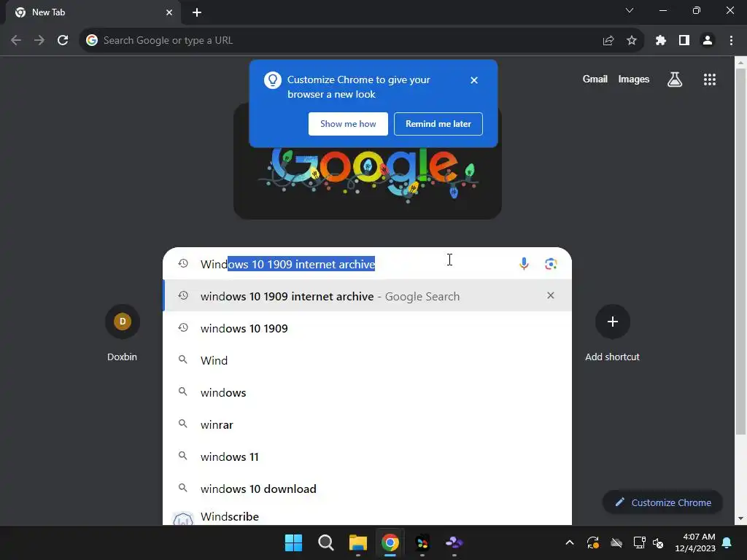Viewport: 747px width, 560px height.
Task: Close the New Tab tab
Action: click(x=169, y=12)
